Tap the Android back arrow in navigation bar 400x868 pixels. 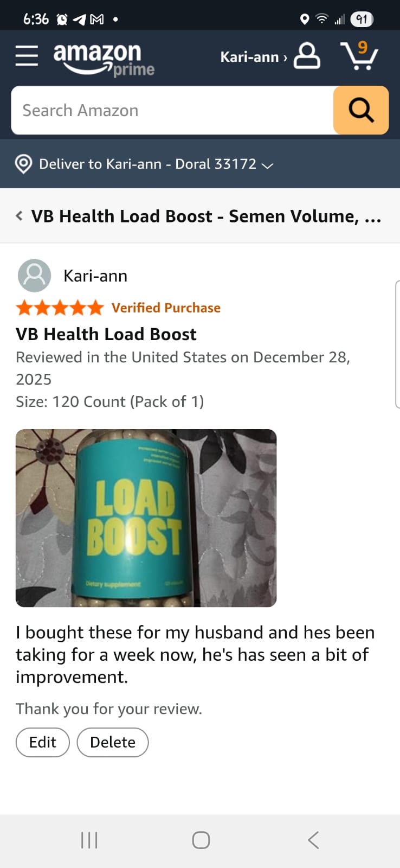click(x=313, y=840)
